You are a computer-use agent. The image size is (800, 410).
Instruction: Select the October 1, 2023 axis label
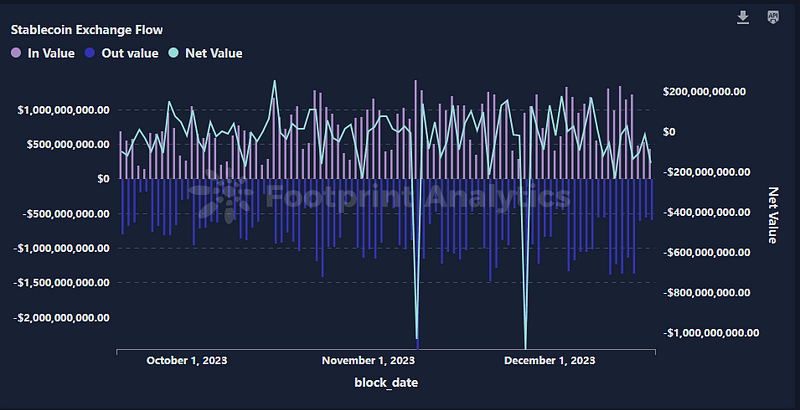coord(187,361)
